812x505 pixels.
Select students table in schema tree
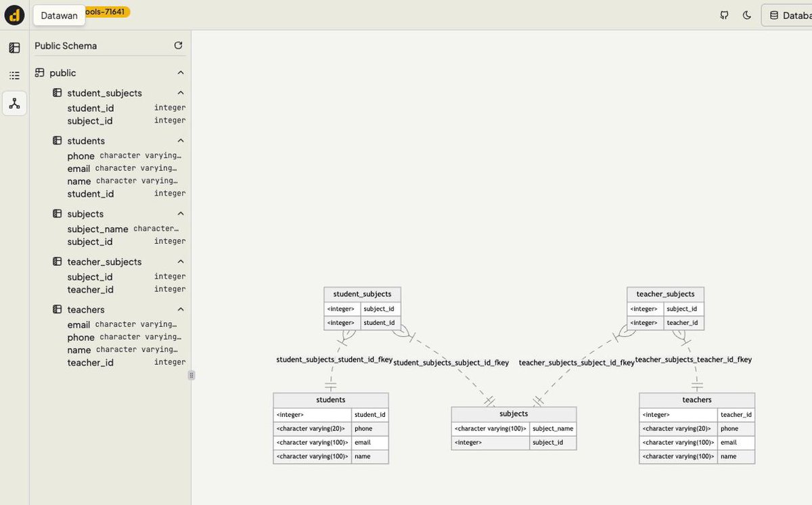(x=86, y=141)
